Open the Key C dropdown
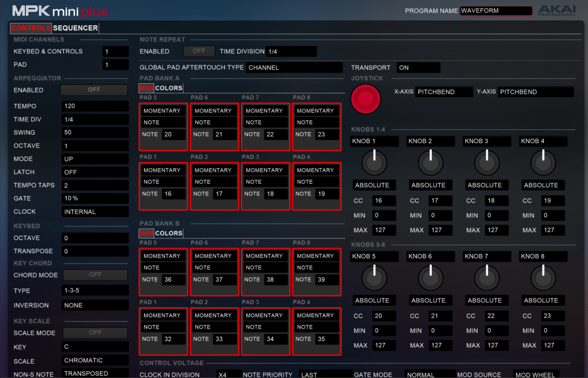The image size is (588, 378). coord(95,347)
